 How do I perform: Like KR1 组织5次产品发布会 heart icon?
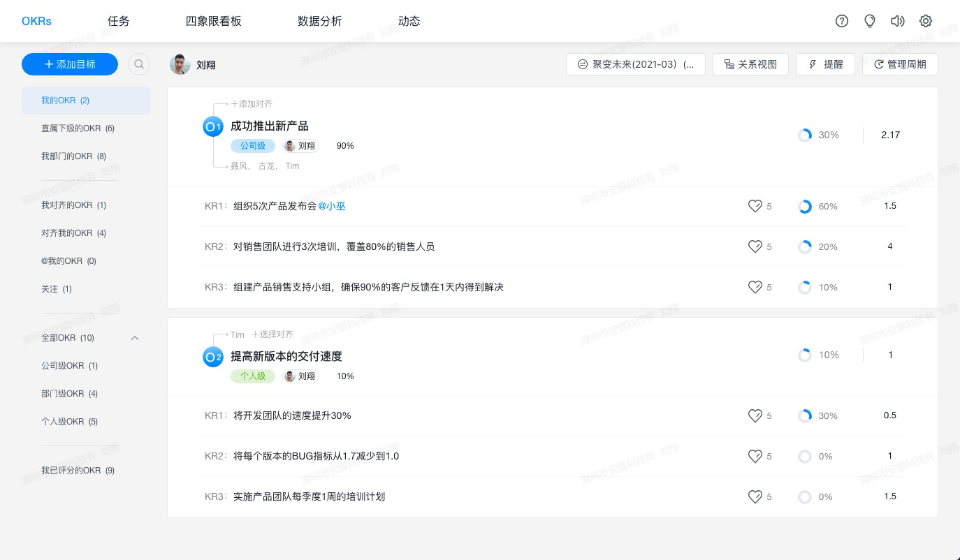coord(755,206)
